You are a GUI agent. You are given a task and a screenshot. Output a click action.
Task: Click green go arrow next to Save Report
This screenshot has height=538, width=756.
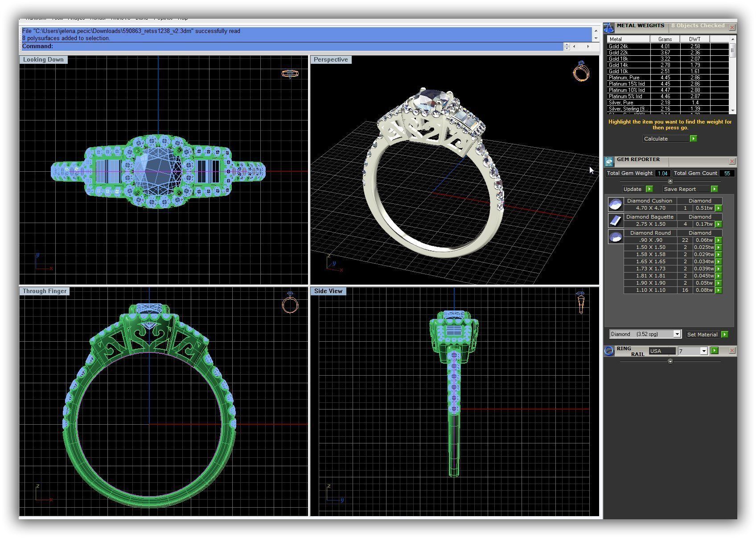[x=714, y=189]
